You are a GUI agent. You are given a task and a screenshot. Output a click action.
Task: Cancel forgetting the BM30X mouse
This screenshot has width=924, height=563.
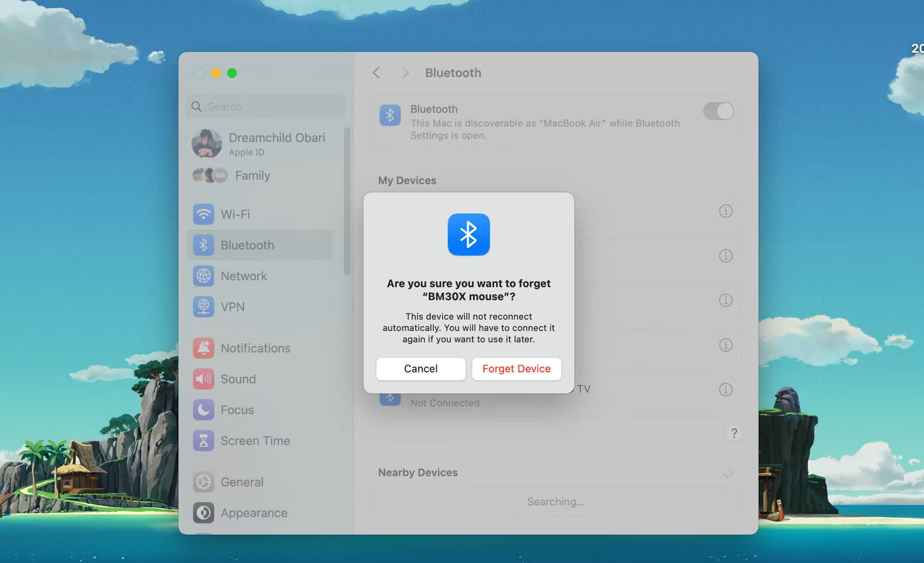pyautogui.click(x=421, y=368)
